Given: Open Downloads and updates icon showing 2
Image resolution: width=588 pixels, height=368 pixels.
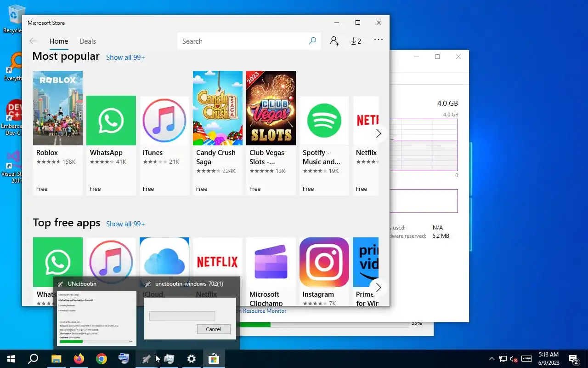Looking at the screenshot, I should [356, 41].
